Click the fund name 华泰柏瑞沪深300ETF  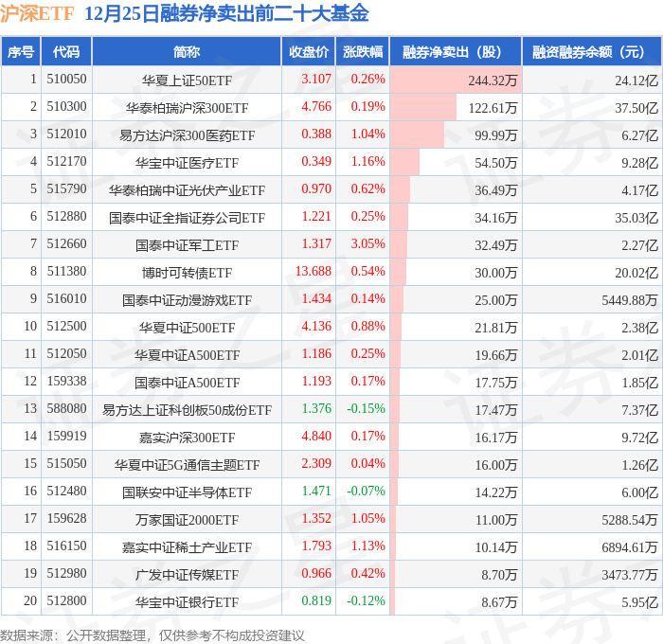click(187, 108)
